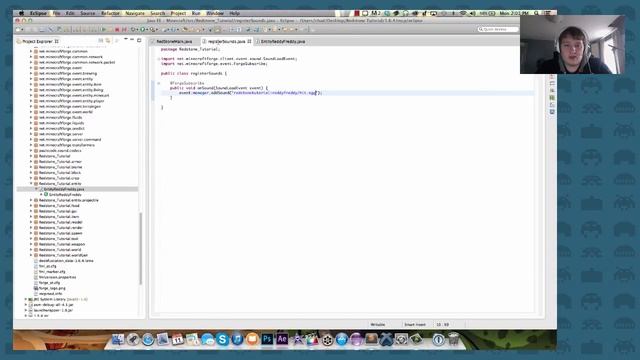
Task: Select Redstone_Tutorial.block package
Action: [x=60, y=173]
